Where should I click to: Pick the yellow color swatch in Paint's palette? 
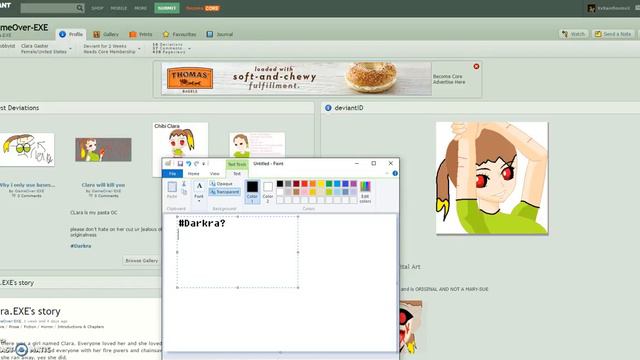tap(321, 184)
